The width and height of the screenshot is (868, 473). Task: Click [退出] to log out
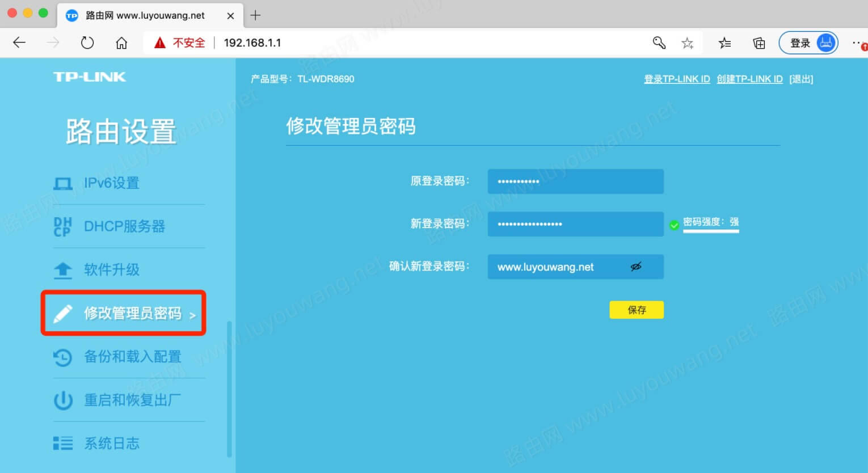tap(800, 79)
